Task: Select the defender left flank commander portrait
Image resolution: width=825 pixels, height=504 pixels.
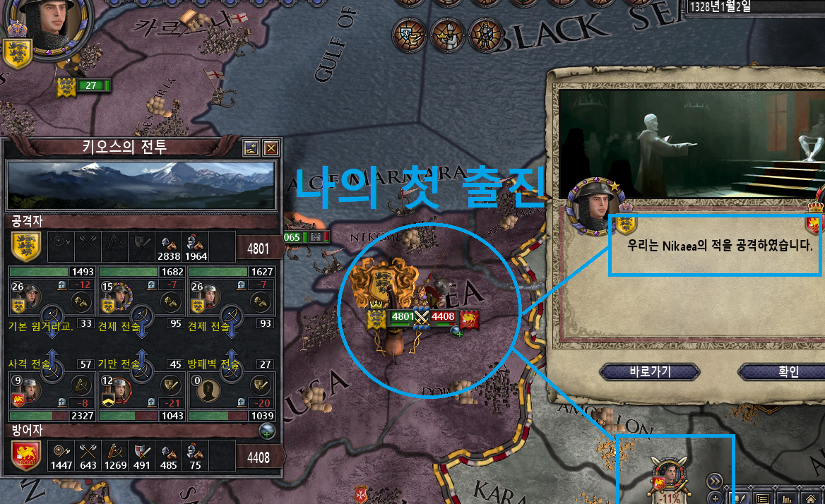Action: click(x=25, y=390)
